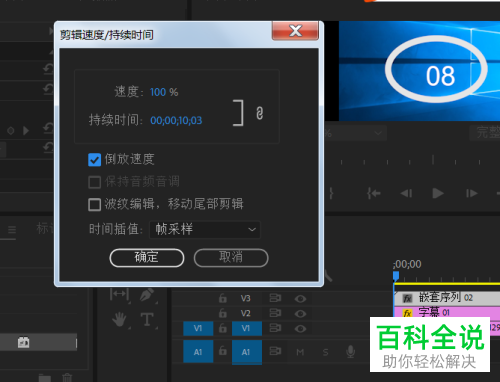Hide the V1 track output eye

coord(300,329)
